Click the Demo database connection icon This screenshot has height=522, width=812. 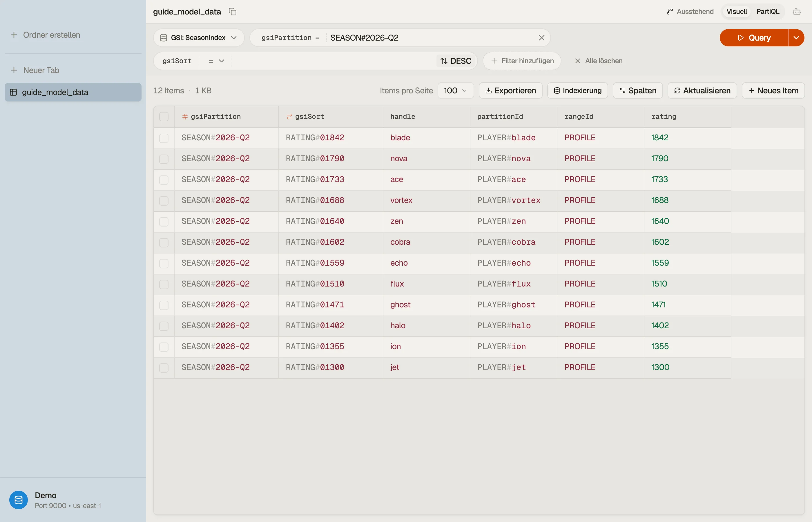[x=19, y=500]
